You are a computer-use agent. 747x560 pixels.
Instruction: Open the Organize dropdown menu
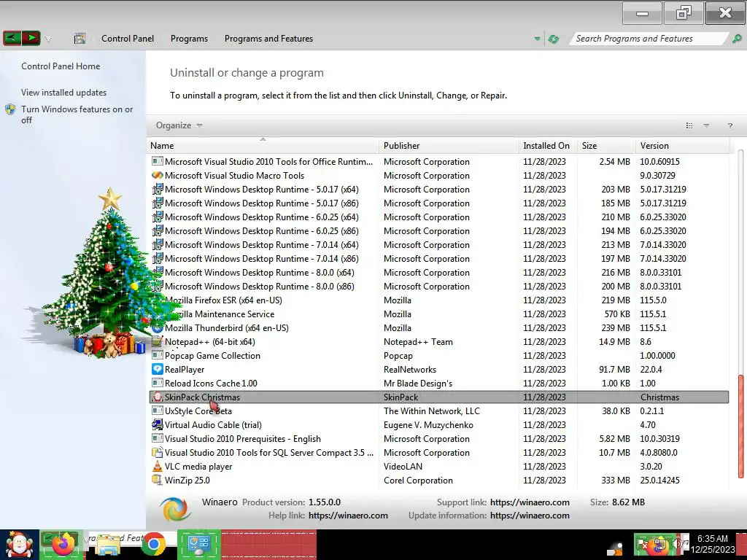point(179,125)
